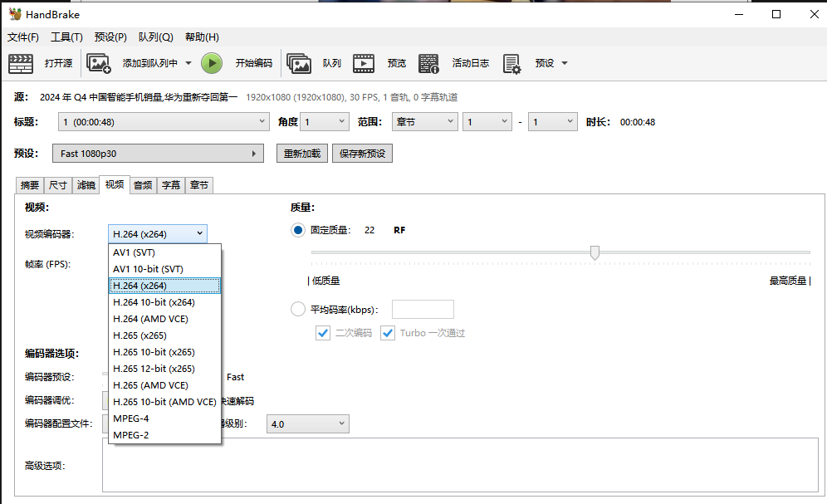Click the 开始编码 toolbar label
The image size is (827, 504).
[254, 63]
